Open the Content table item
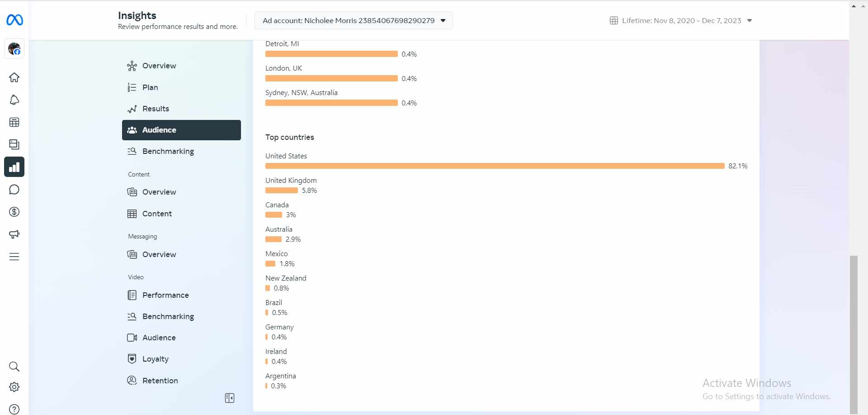 [181, 214]
